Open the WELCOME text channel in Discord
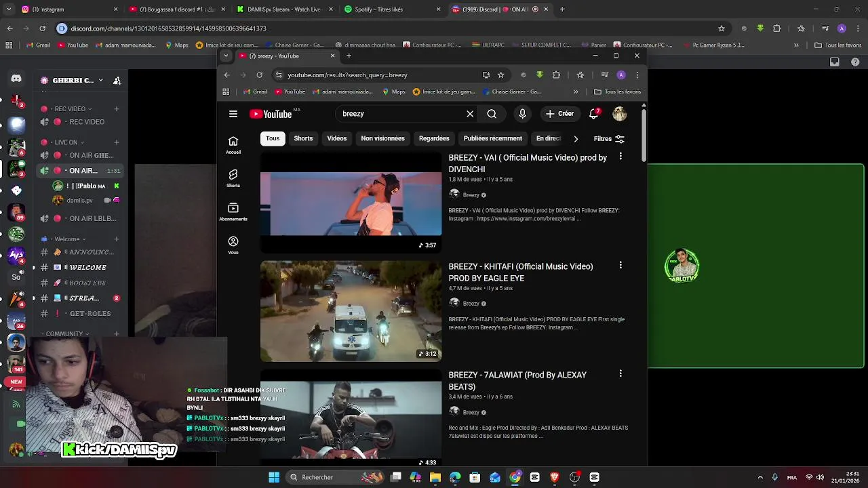The height and width of the screenshot is (488, 868). tap(80, 267)
